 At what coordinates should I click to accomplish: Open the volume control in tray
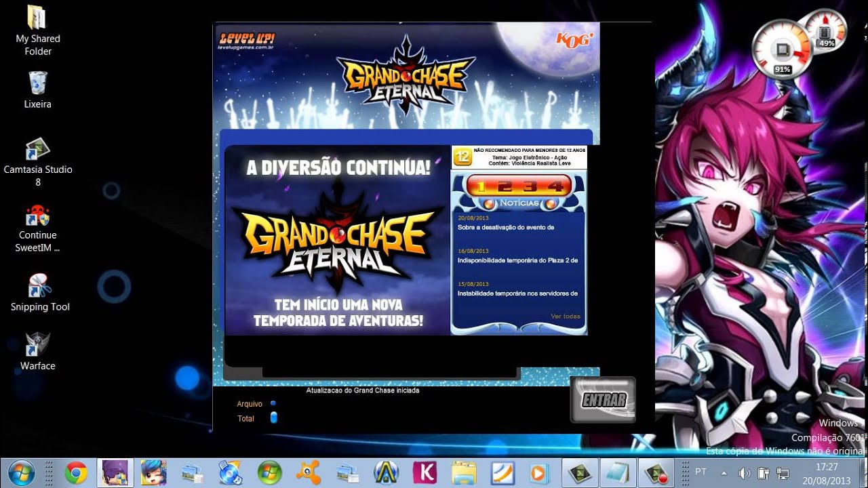pyautogui.click(x=744, y=472)
